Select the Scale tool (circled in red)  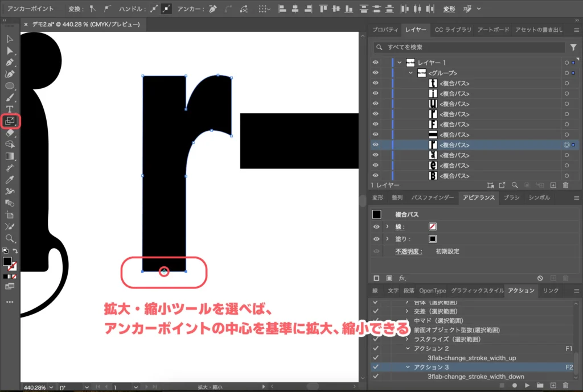click(x=9, y=122)
